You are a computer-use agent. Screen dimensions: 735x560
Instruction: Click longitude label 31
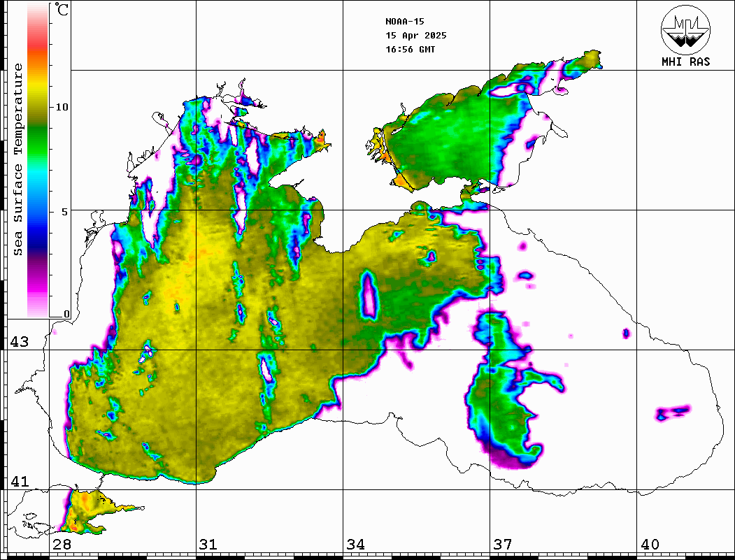208,544
